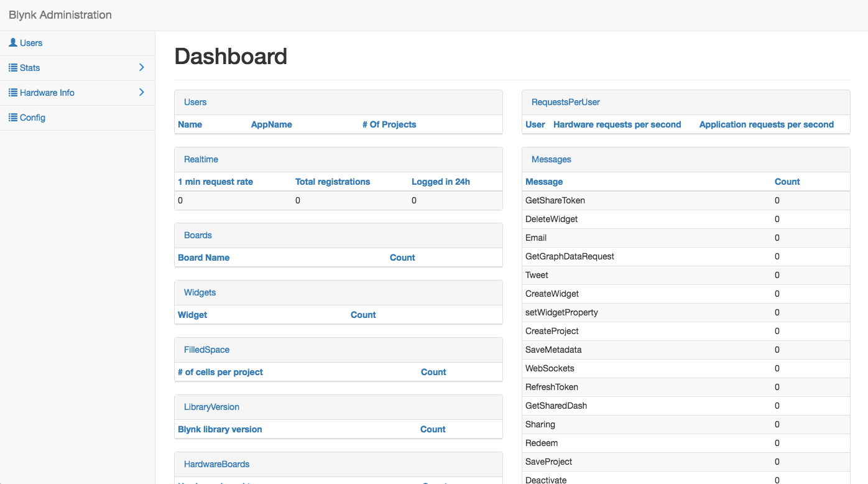The width and height of the screenshot is (868, 484).
Task: Click the FilledSpace panel heading
Action: pos(338,350)
